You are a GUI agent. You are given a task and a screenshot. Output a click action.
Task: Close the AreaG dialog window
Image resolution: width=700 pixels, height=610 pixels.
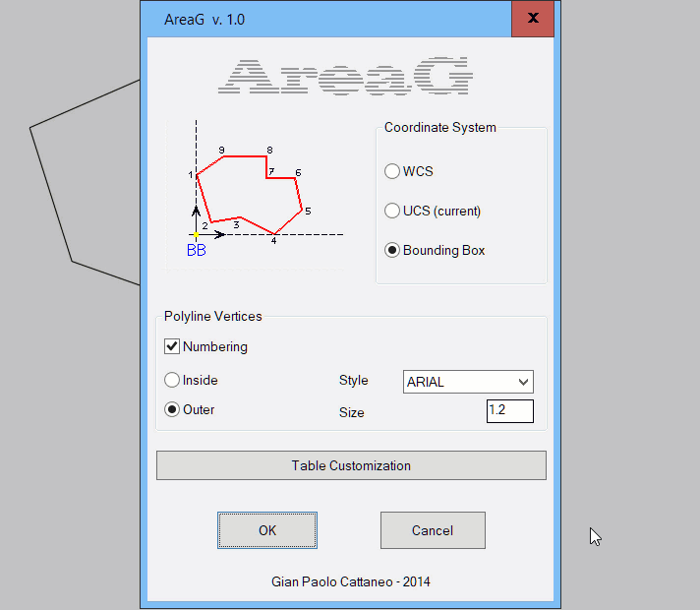[x=533, y=19]
